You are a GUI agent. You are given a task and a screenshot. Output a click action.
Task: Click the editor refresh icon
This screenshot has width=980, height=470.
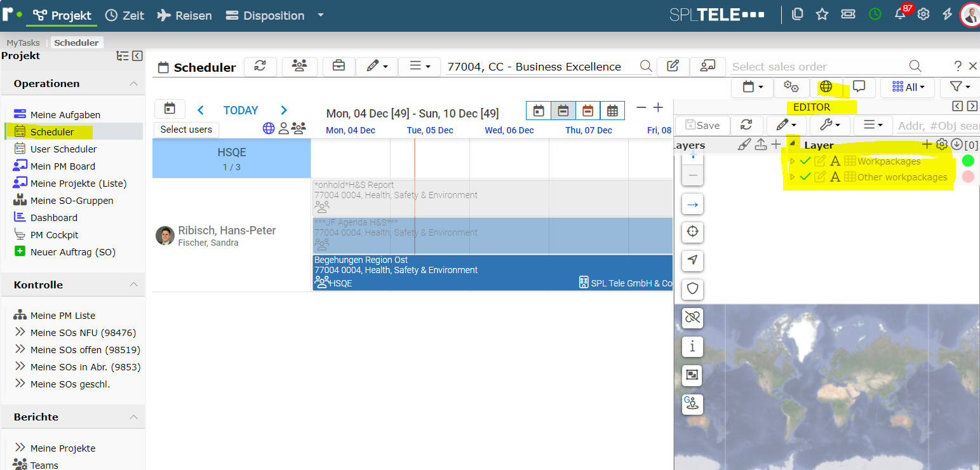click(x=747, y=125)
